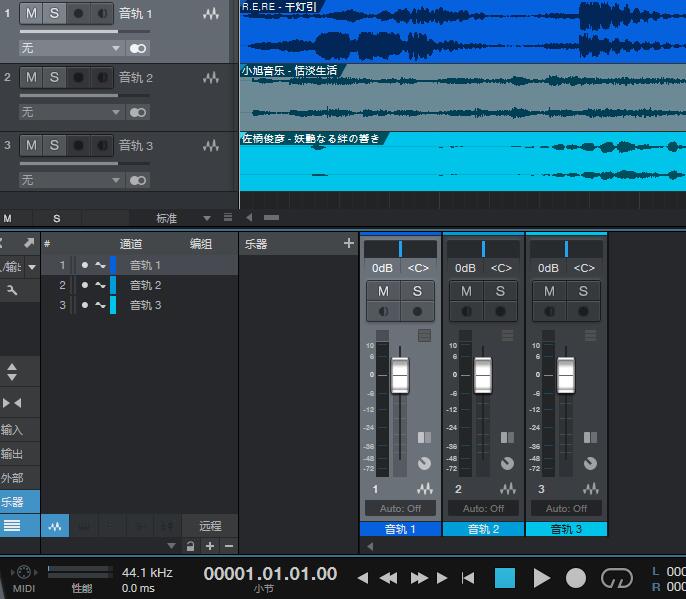Viewport: 686px width, 599px height.
Task: Toggle stereo/mono channel mode on 音轨 1
Action: point(138,48)
